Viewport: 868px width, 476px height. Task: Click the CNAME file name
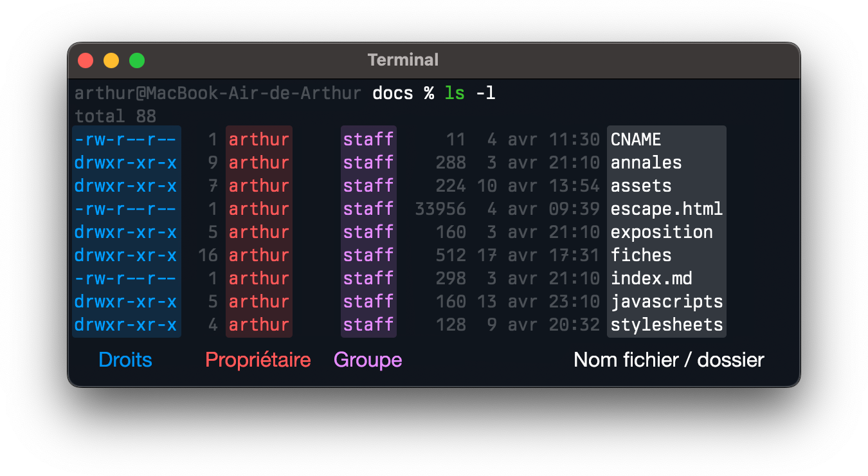point(636,140)
